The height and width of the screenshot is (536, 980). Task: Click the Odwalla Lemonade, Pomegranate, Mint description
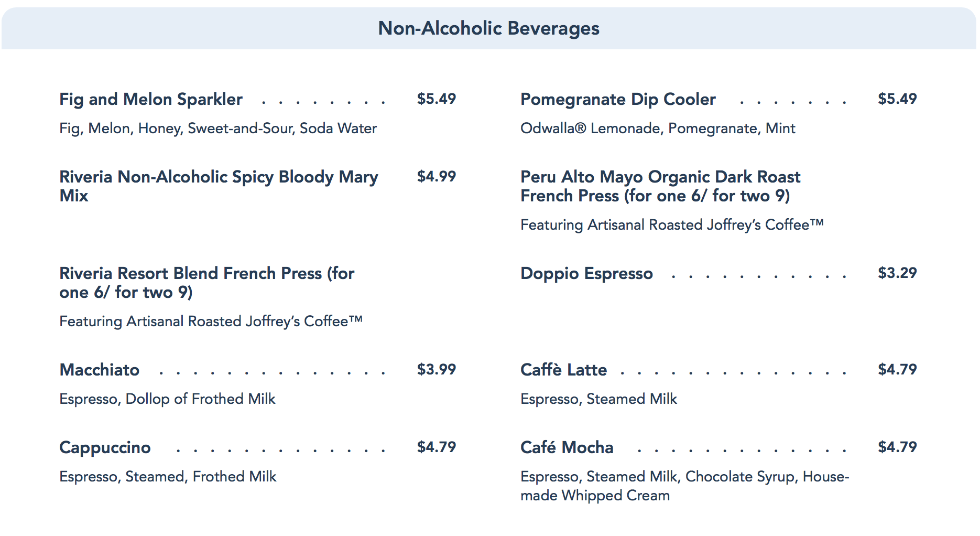(x=658, y=128)
